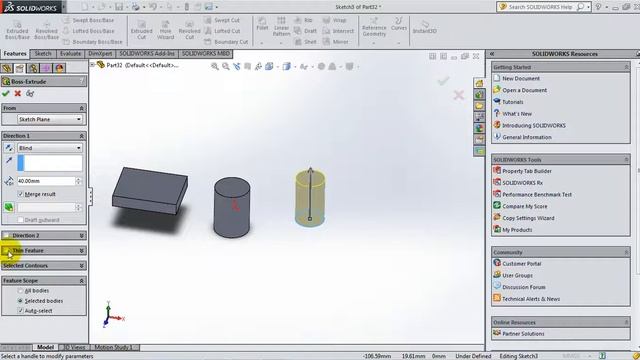Viewport: 640px width, 360px height.
Task: Open Reference Geometry tool
Action: (x=374, y=27)
